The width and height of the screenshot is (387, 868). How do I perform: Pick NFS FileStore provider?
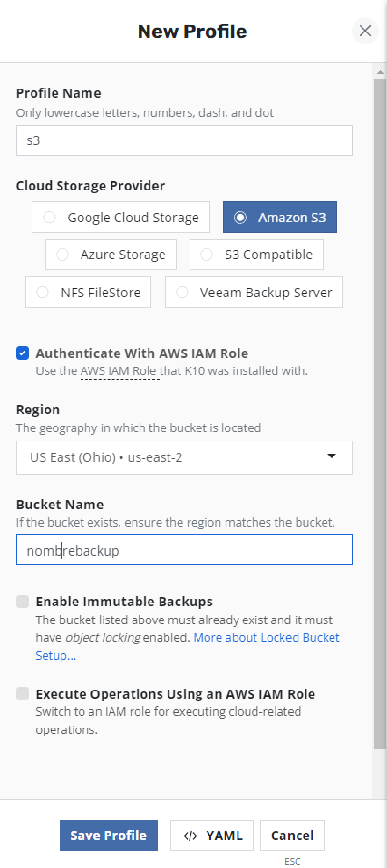tap(88, 292)
